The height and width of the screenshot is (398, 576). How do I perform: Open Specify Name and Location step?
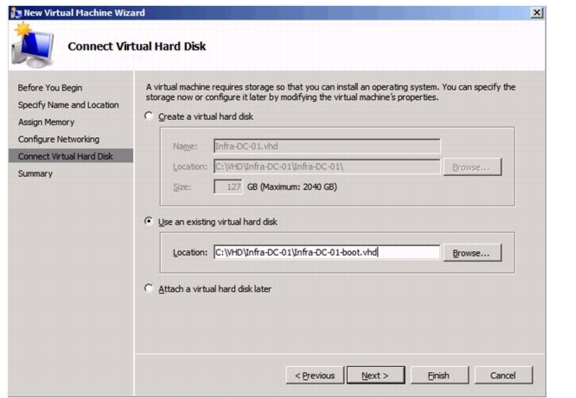pos(68,105)
